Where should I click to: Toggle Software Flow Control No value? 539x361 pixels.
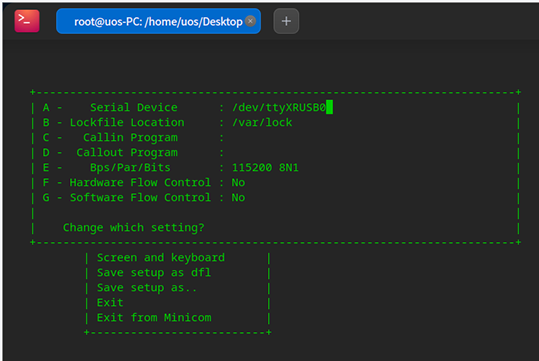tap(238, 198)
